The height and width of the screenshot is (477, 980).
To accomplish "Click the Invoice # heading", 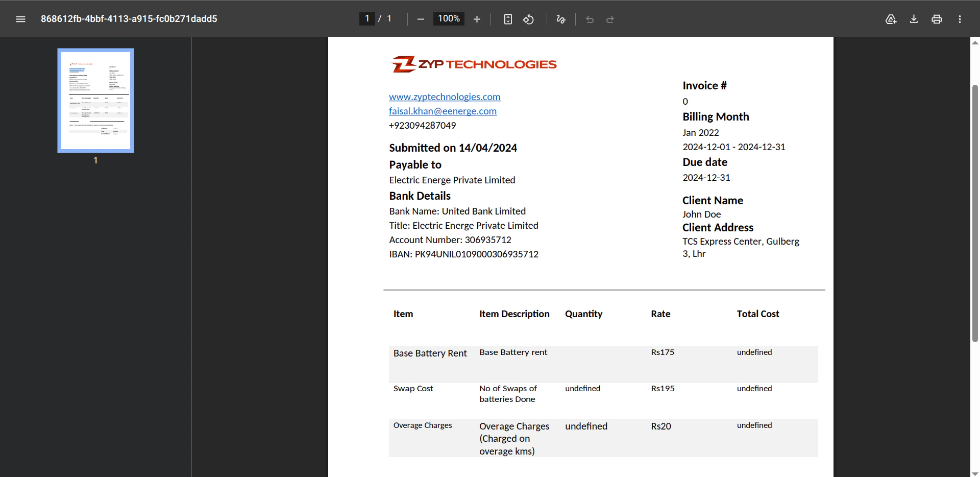I will pyautogui.click(x=704, y=85).
